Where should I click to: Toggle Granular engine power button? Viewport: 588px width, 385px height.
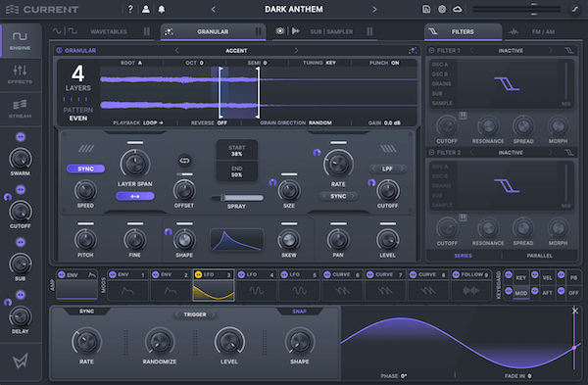pos(59,50)
